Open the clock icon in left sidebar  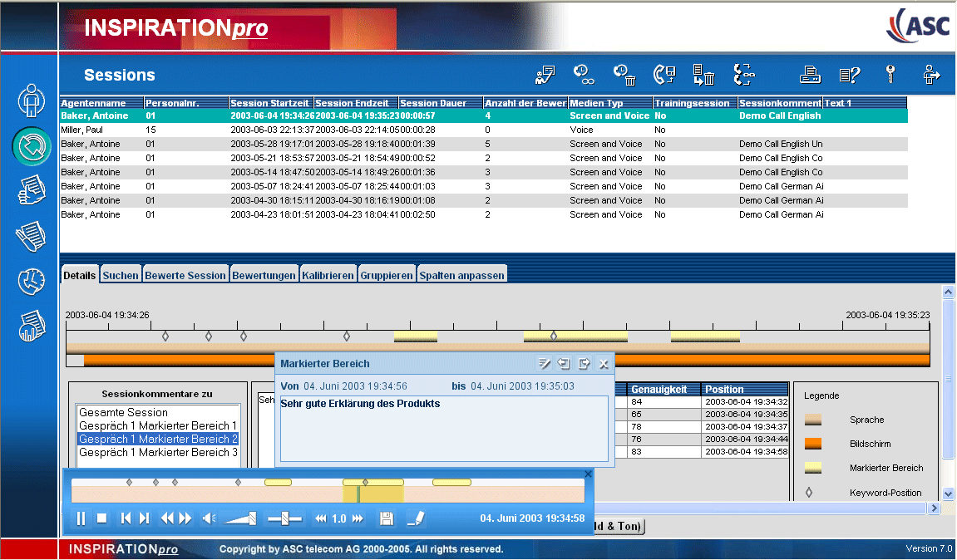point(32,281)
